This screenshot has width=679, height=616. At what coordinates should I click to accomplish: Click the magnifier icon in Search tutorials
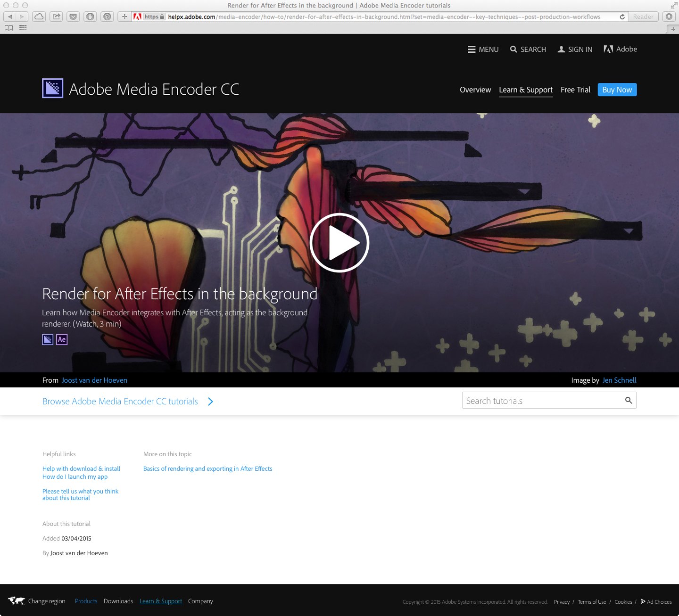(x=629, y=401)
